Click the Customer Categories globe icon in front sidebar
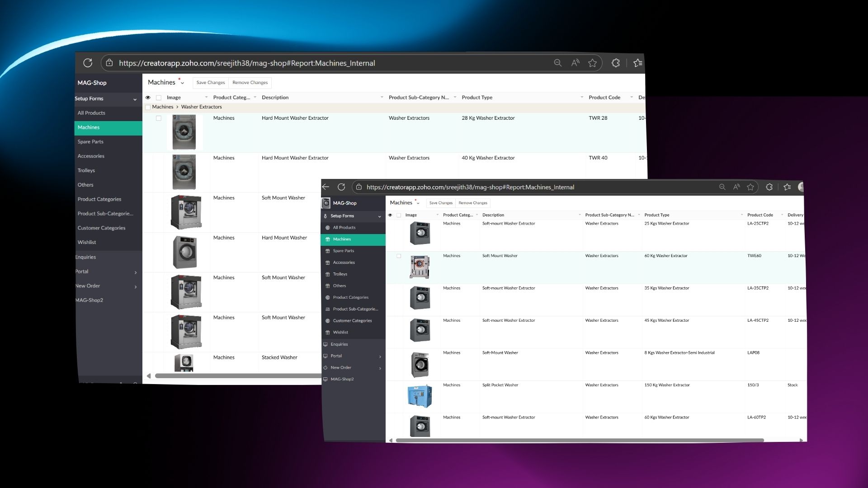 point(328,321)
